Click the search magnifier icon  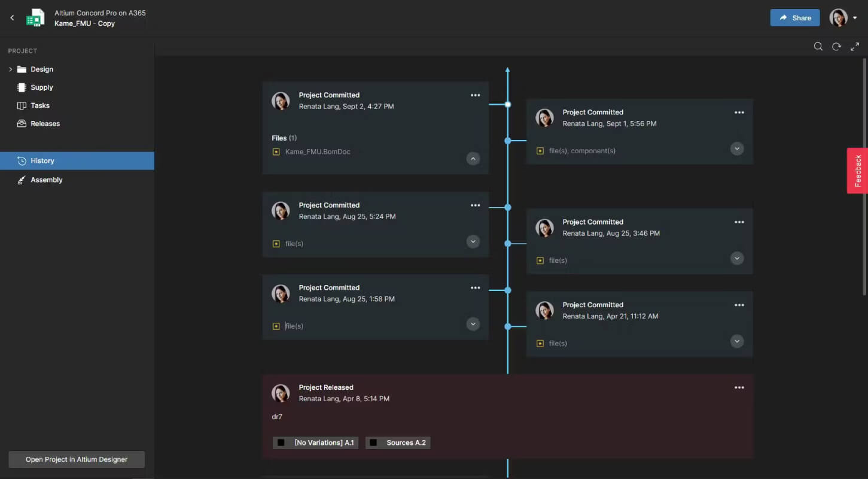818,47
